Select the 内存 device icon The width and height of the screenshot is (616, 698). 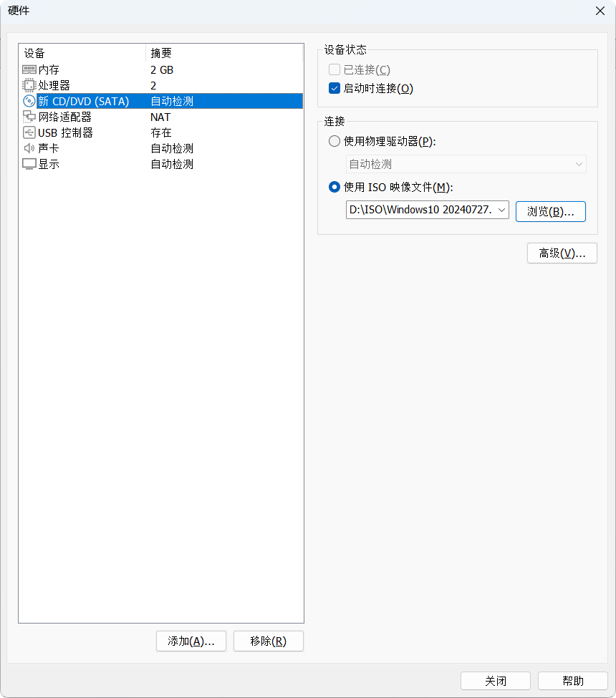[29, 69]
